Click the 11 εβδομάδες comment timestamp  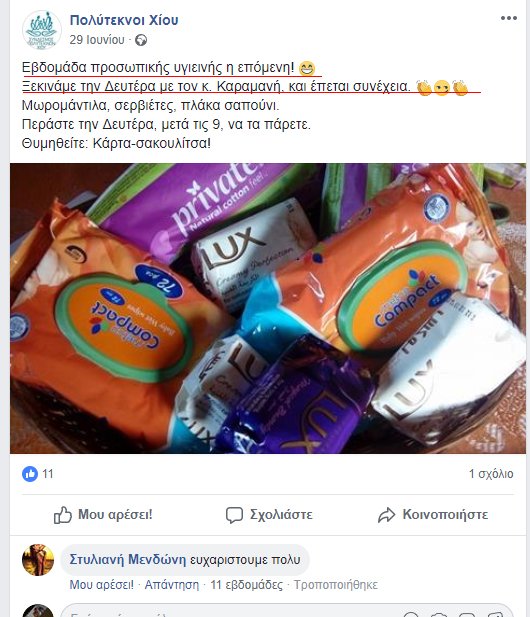pos(246,585)
